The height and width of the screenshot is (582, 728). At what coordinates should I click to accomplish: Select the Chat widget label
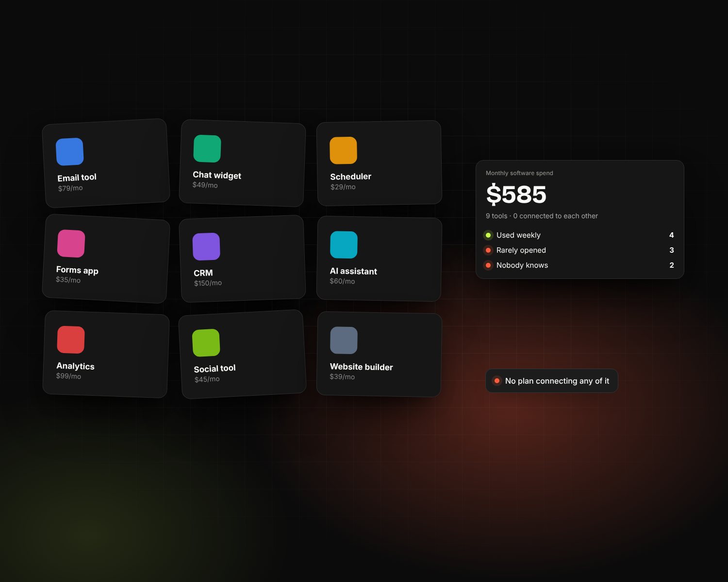pyautogui.click(x=217, y=175)
